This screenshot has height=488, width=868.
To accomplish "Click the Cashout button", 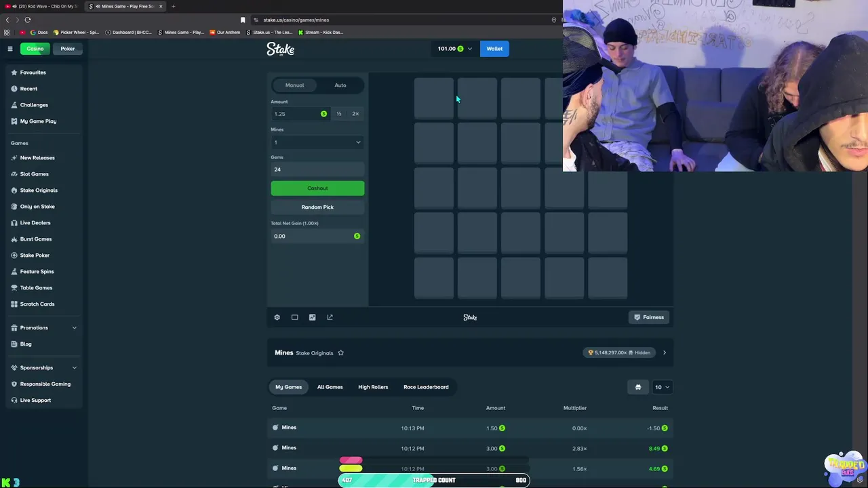I will (x=317, y=188).
